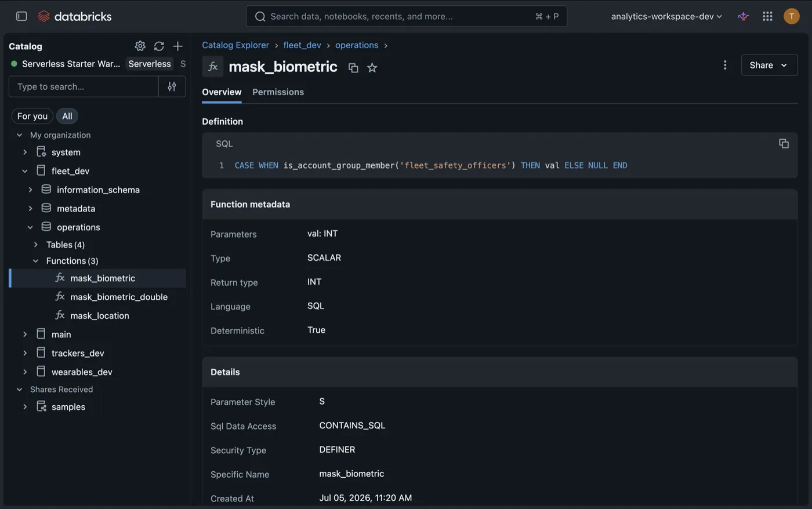Image resolution: width=812 pixels, height=509 pixels.
Task: Click the DEFINER security type value
Action: click(337, 449)
